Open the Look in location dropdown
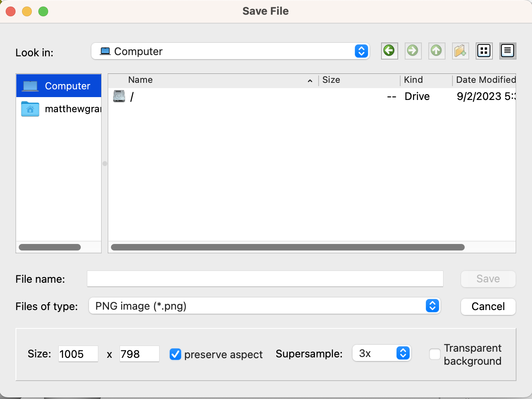 click(231, 51)
